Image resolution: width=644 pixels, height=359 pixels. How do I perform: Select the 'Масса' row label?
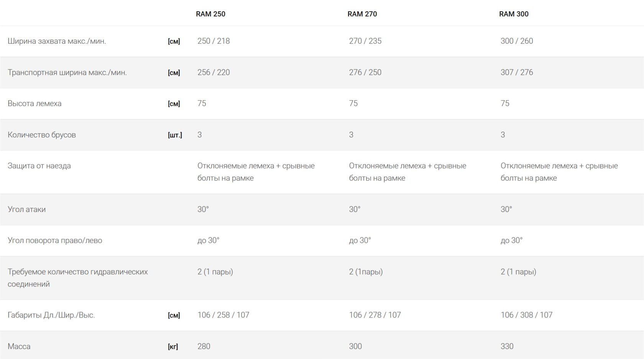tap(19, 346)
